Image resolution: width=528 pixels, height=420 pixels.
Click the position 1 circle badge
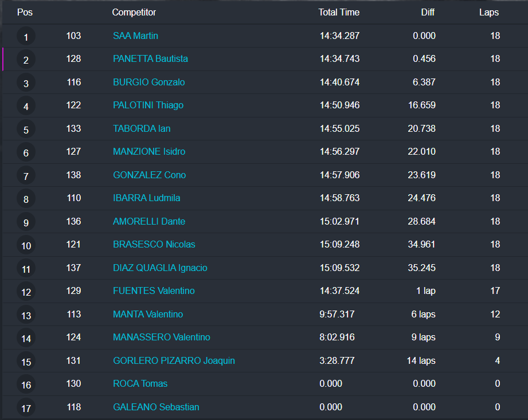coord(26,37)
